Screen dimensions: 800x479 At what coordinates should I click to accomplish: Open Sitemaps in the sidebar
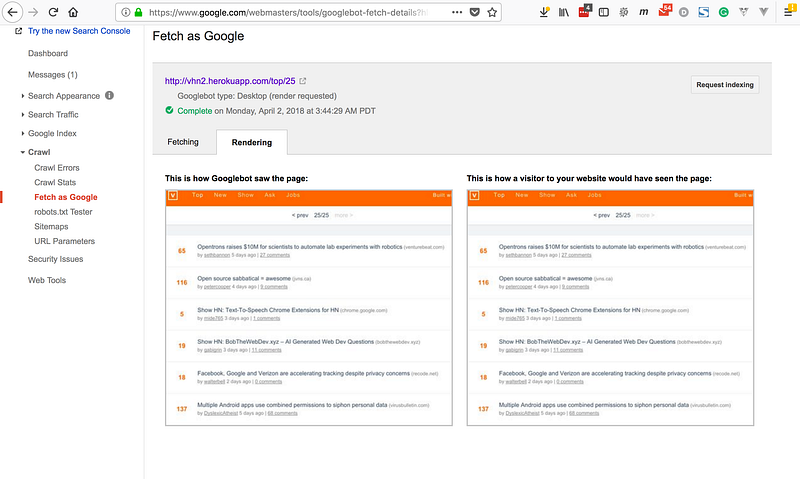tap(51, 227)
